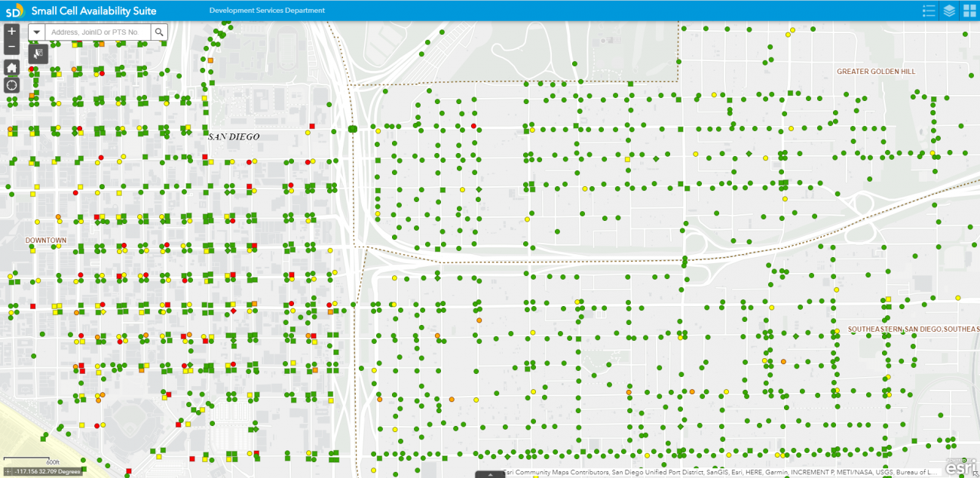Open the Legend widget
Viewport: 980px width, 478px height.
click(x=929, y=11)
